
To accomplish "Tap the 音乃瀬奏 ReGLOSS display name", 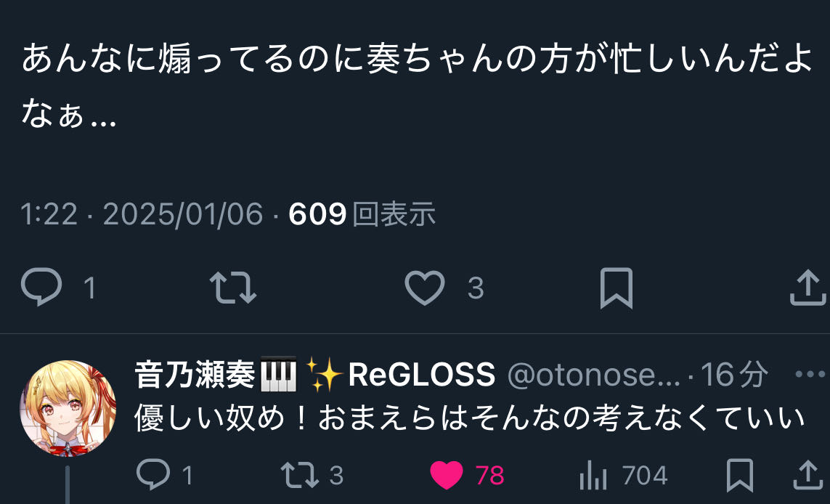I will point(315,375).
